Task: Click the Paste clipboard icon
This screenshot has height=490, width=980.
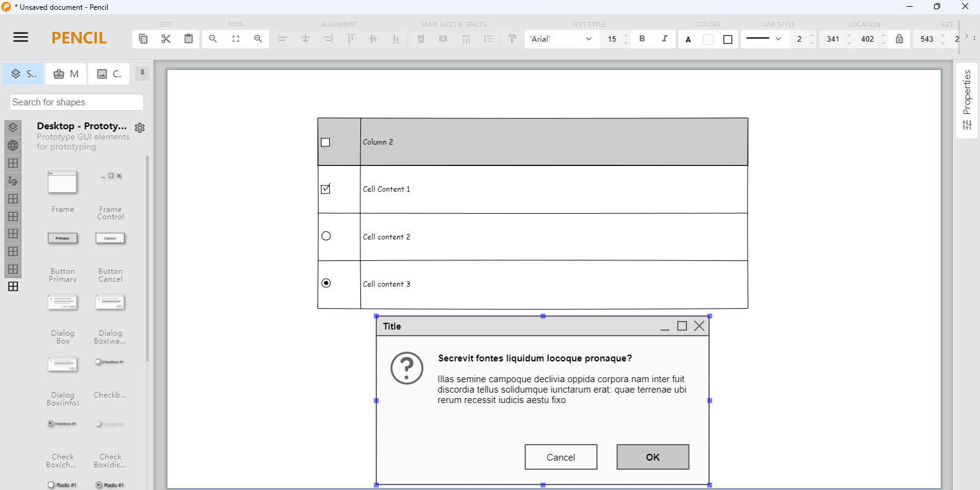Action: pyautogui.click(x=189, y=39)
